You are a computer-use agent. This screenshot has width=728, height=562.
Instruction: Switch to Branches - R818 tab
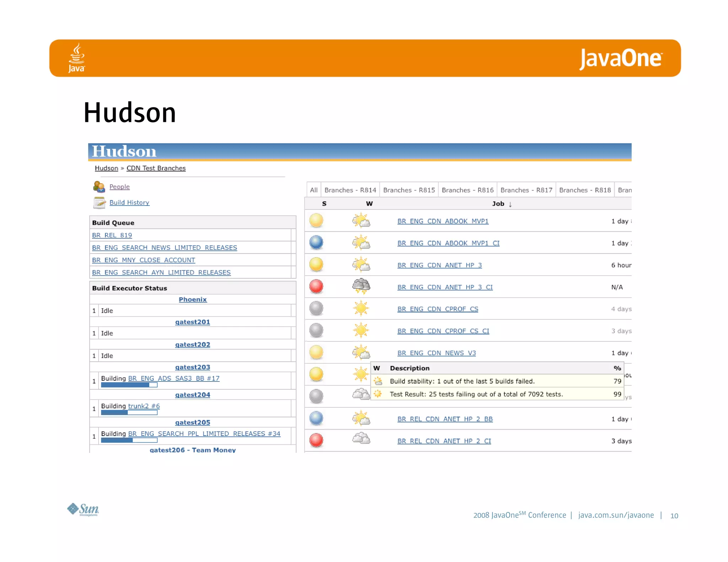585,190
